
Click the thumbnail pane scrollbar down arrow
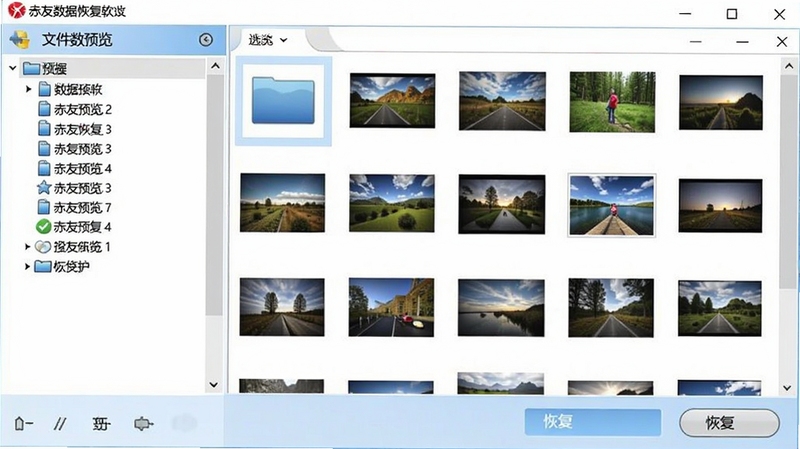point(787,388)
